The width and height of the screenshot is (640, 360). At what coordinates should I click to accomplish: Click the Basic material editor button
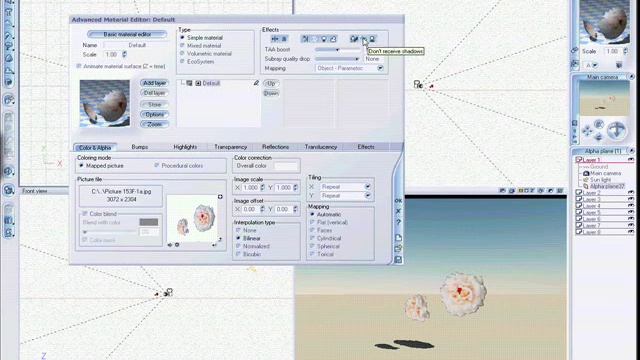pyautogui.click(x=127, y=35)
